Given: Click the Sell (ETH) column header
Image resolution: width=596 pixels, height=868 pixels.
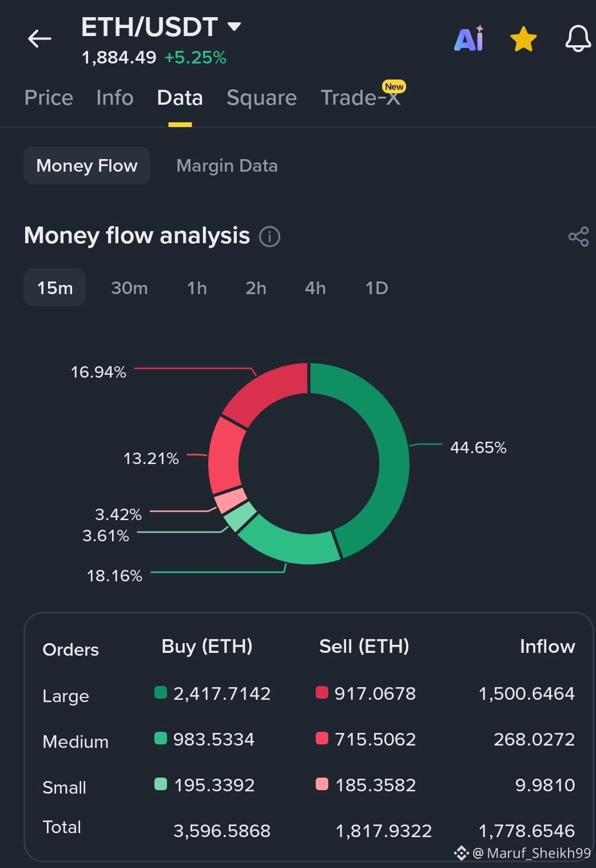Looking at the screenshot, I should point(364,647).
